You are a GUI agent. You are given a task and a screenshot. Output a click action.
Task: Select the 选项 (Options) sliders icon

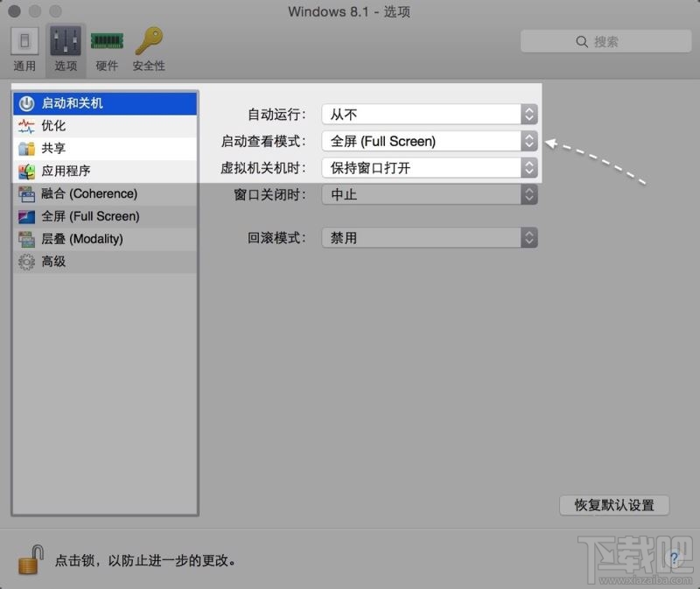click(x=66, y=40)
